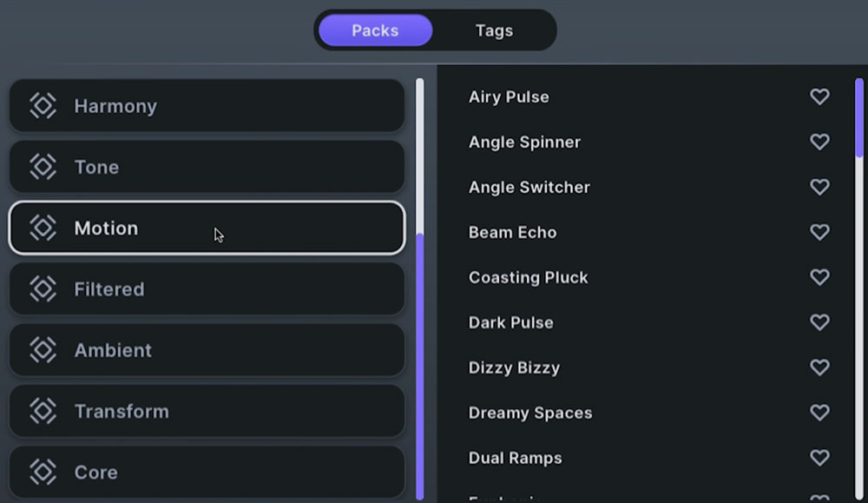Click the Filtered pack diamond icon
This screenshot has height=503, width=868.
point(43,289)
